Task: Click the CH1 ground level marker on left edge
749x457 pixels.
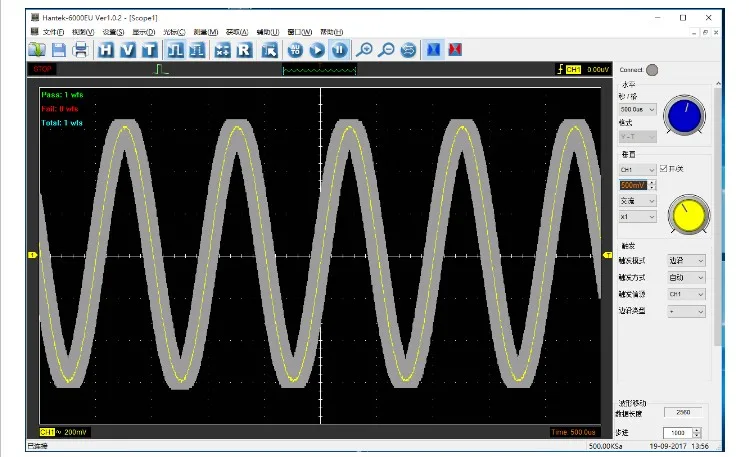Action: point(32,255)
